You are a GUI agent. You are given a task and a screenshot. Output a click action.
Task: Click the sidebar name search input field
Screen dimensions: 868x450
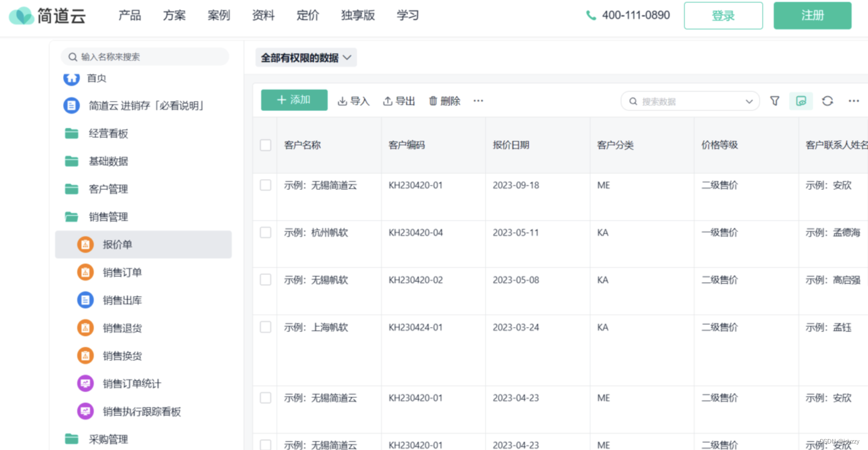point(152,57)
